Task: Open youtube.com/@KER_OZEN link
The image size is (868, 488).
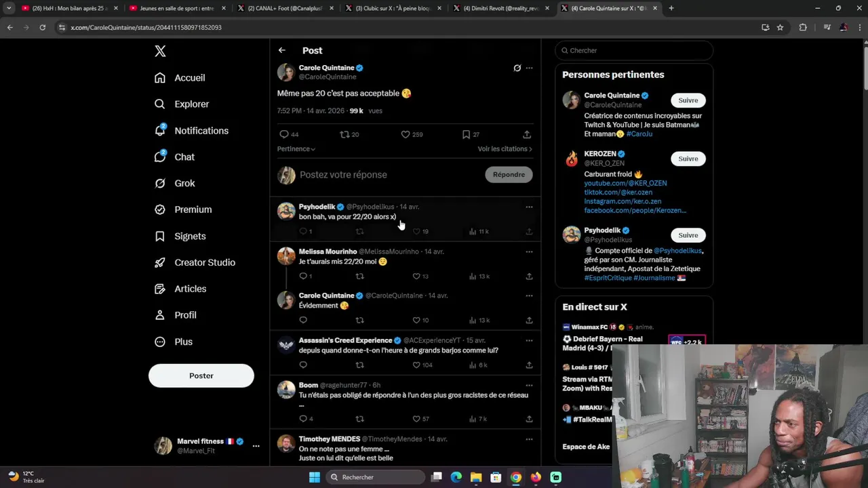Action: 625,183
